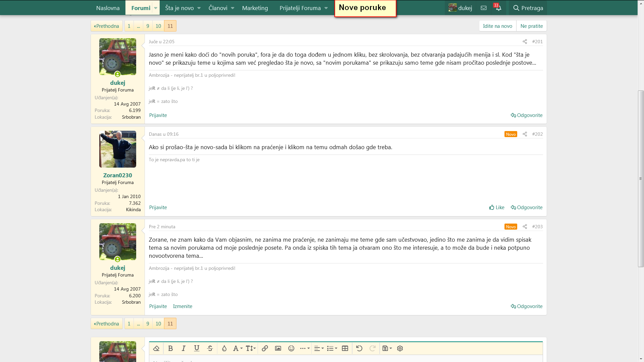Click the Nove poruke button

[x=365, y=8]
